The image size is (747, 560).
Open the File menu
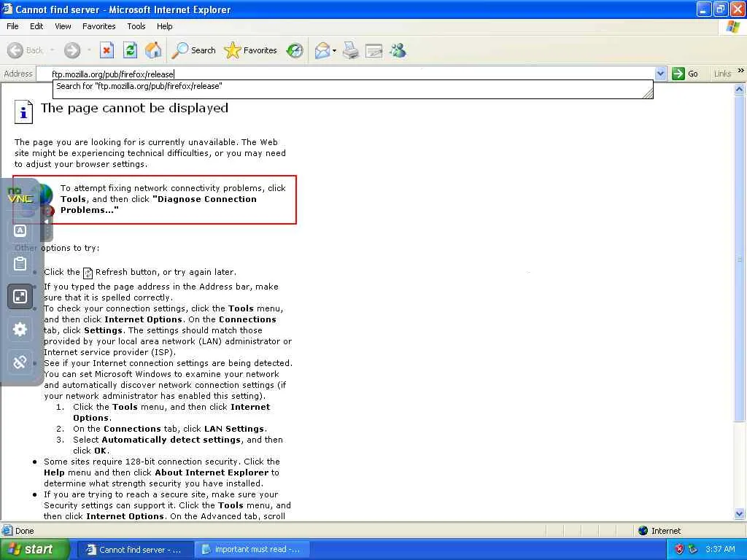pyautogui.click(x=13, y=26)
